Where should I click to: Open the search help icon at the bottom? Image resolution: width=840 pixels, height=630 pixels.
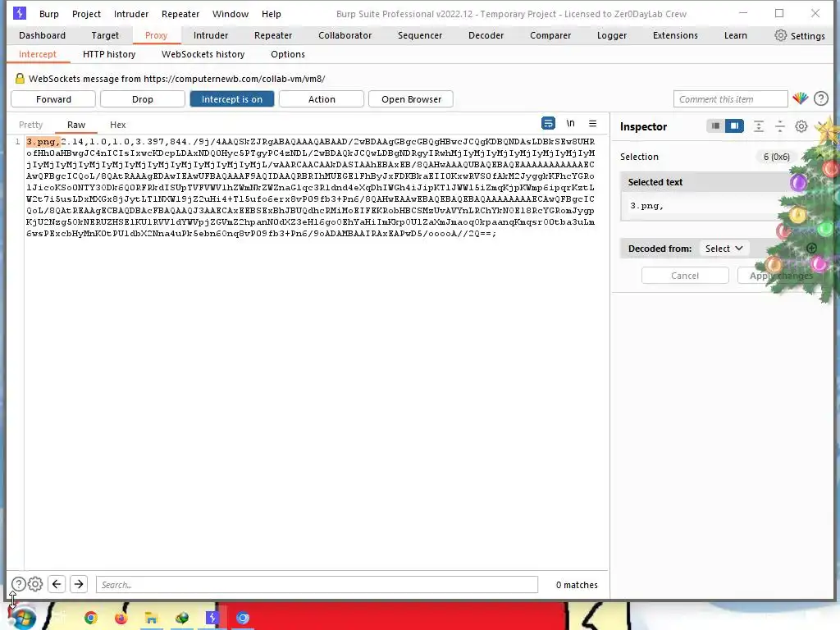tap(18, 584)
